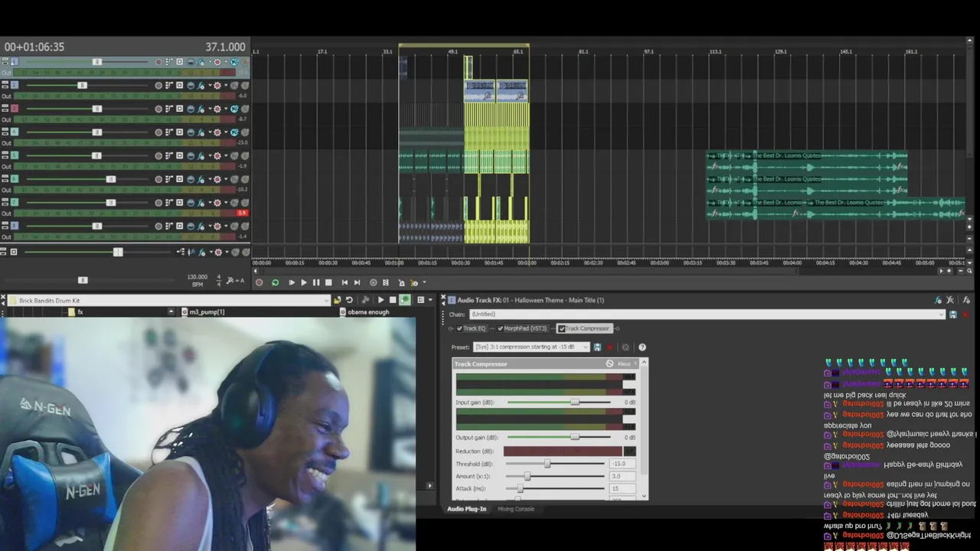Mute track 2
Screen dimensions: 980x551
click(x=234, y=85)
